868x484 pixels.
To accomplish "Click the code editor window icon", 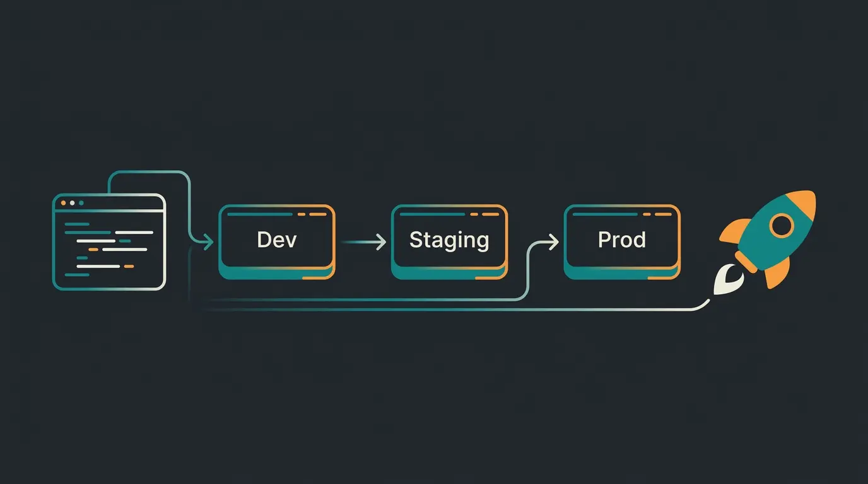I will 108,242.
